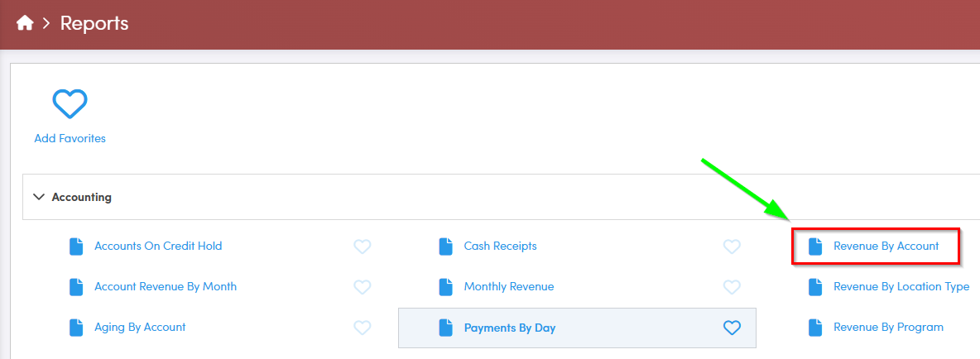Click the Revenue By Location Type document icon
Image resolution: width=980 pixels, height=359 pixels.
coord(815,286)
